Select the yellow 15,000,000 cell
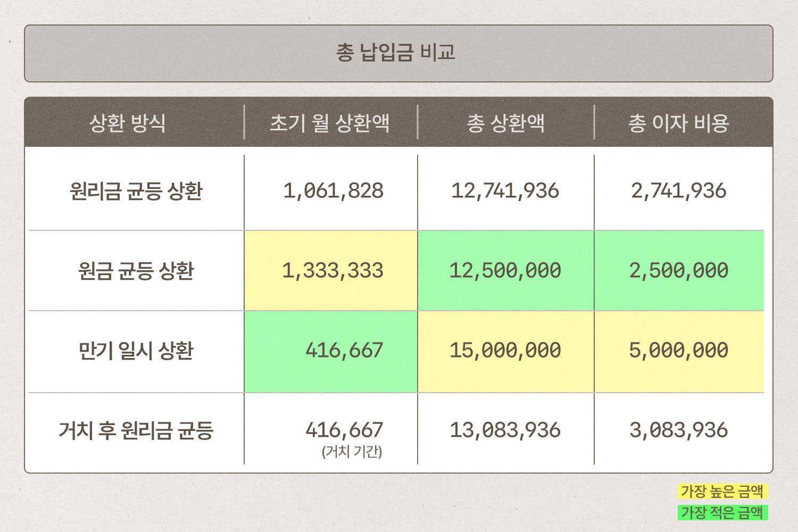Image resolution: width=798 pixels, height=532 pixels. (505, 351)
